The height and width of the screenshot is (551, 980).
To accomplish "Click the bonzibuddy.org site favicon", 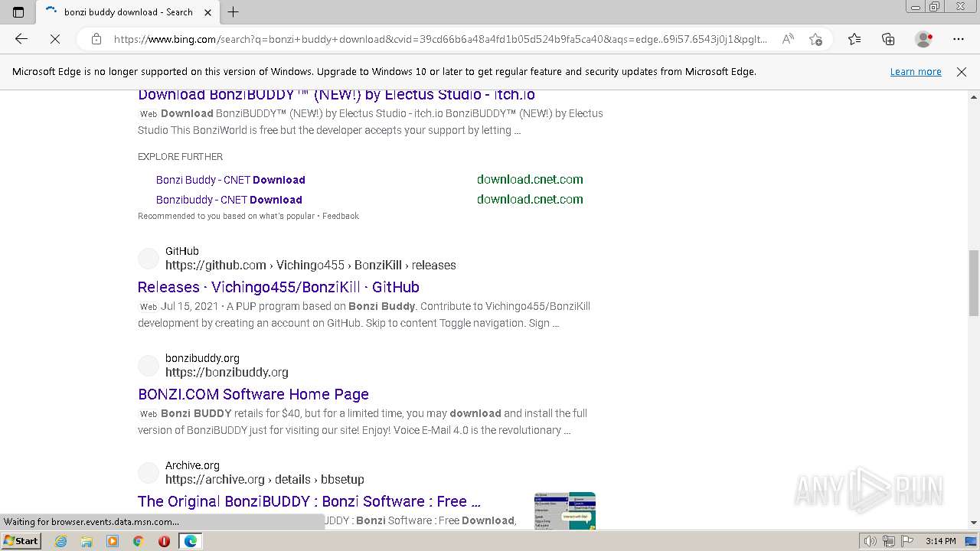I will pos(149,366).
